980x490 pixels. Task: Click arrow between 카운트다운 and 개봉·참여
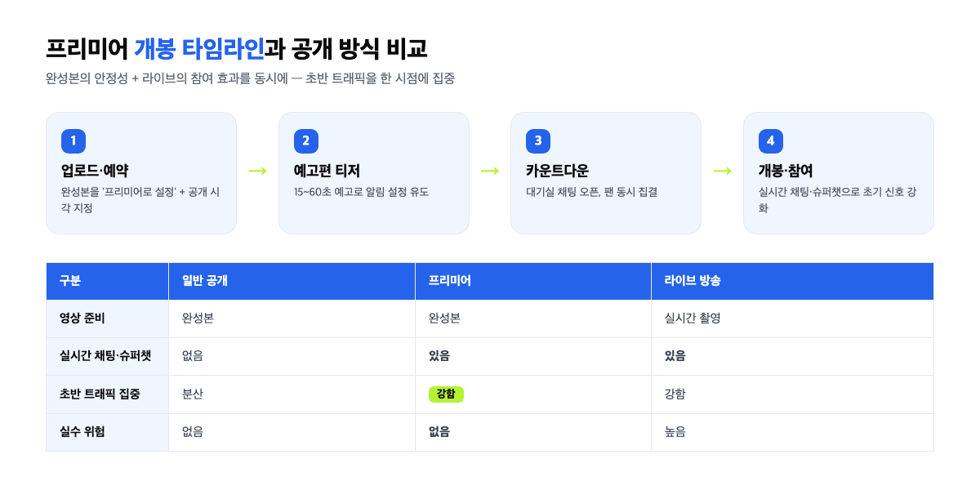click(x=722, y=171)
